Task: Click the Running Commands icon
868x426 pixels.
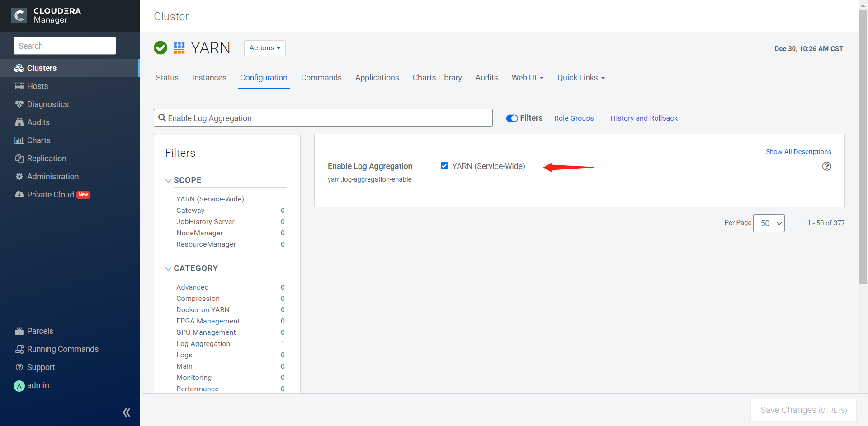Action: click(x=19, y=349)
